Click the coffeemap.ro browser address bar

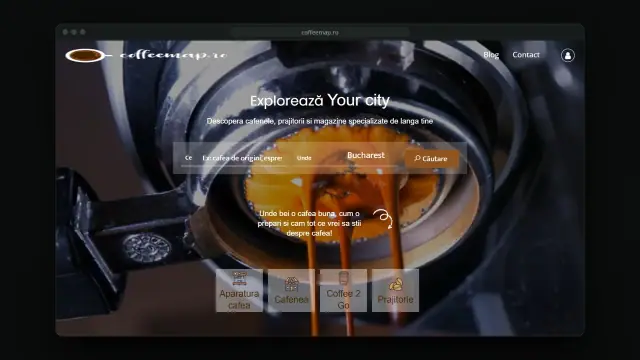coord(320,32)
